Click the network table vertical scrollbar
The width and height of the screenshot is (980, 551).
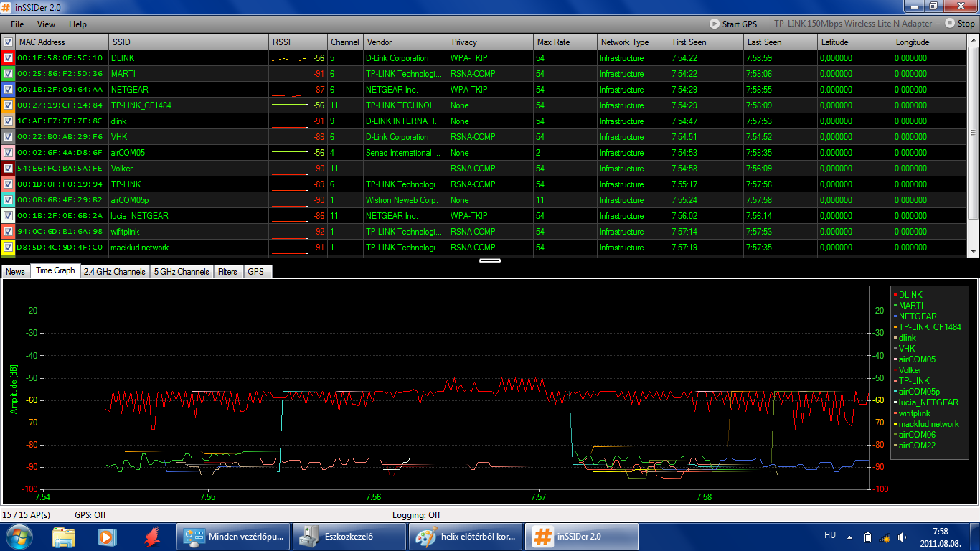pos(974,133)
